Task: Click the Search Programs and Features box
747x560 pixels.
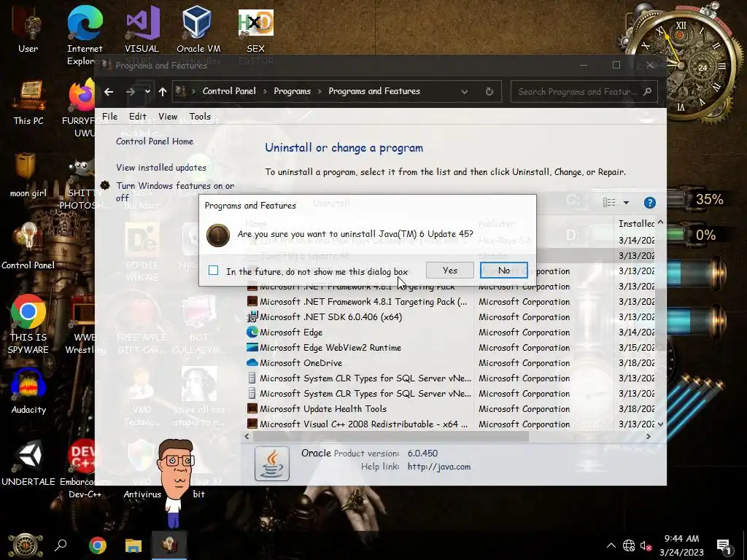Action: 584,91
